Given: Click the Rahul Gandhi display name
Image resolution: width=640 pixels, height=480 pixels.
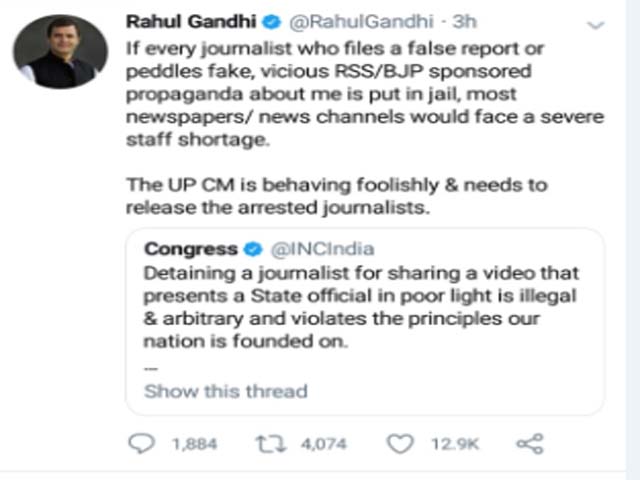Looking at the screenshot, I should 188,21.
